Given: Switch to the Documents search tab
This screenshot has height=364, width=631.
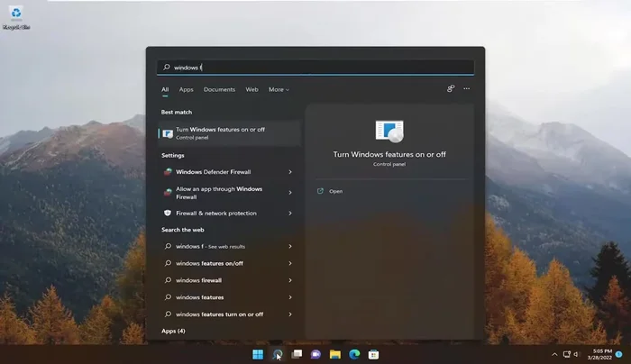Looking at the screenshot, I should pyautogui.click(x=219, y=90).
